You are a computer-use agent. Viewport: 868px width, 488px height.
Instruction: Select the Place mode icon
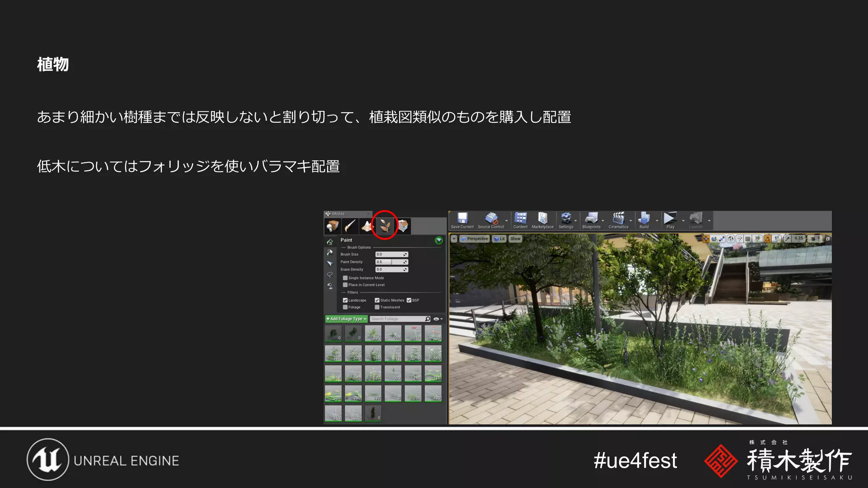coord(332,226)
